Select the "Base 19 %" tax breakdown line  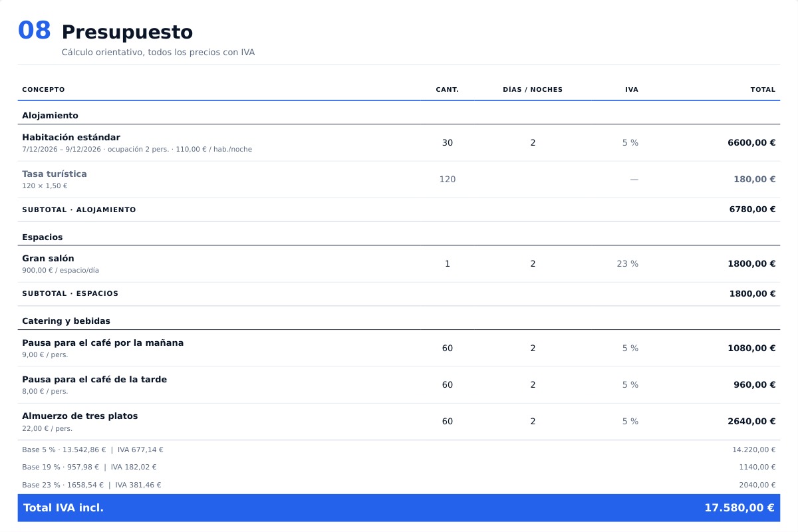(x=89, y=467)
